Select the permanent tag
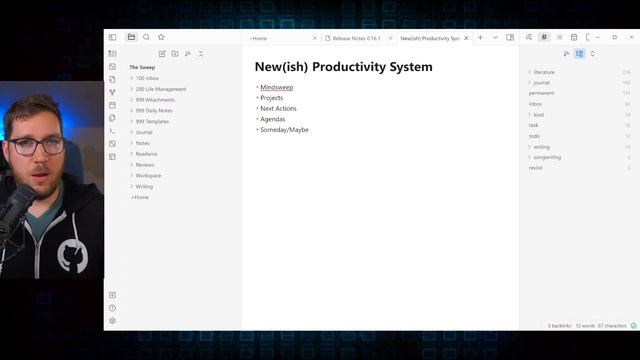The image size is (640, 360). pyautogui.click(x=541, y=93)
